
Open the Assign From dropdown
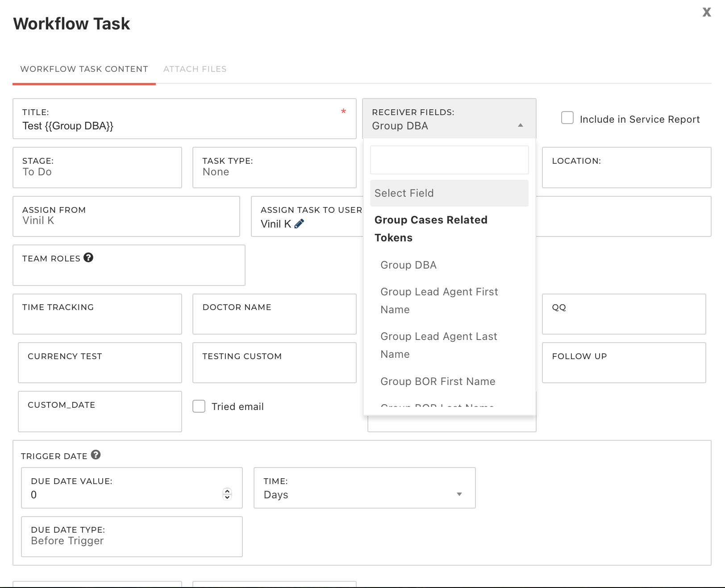click(x=126, y=216)
